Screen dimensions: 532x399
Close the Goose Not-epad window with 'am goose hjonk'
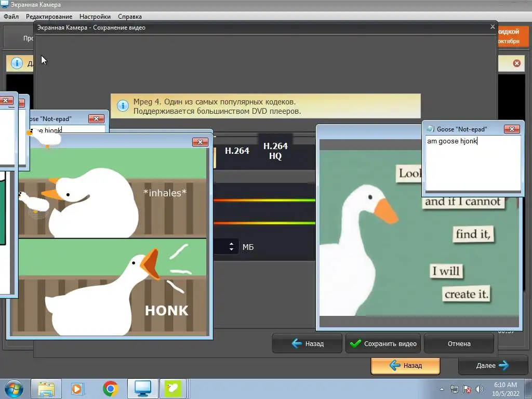coord(512,129)
